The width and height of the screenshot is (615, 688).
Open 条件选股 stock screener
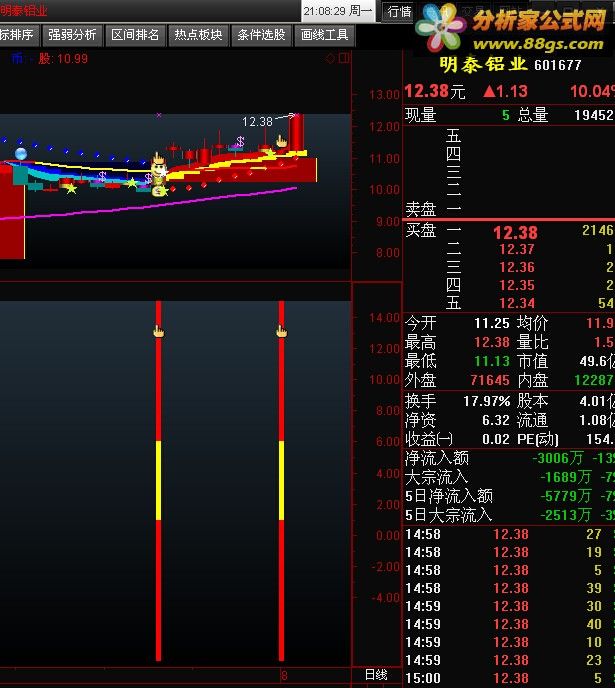point(262,35)
